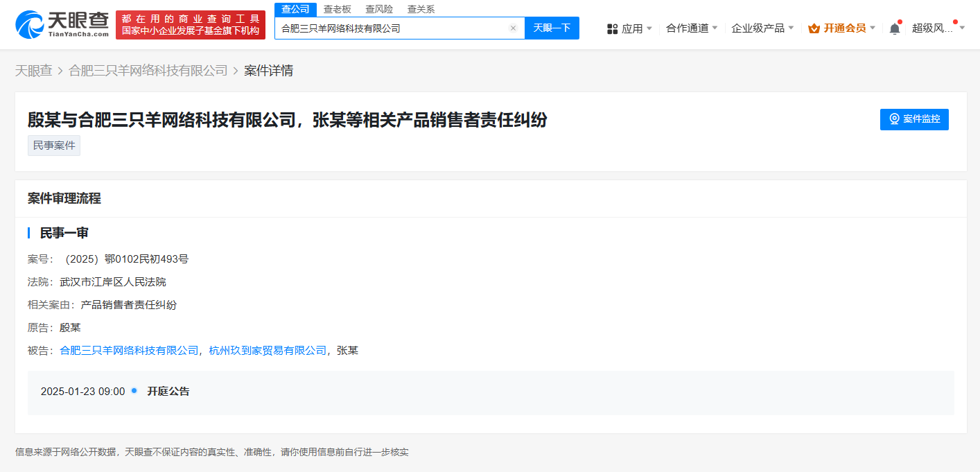Switch to the 查老板 search tab
Viewport: 980px width, 472px height.
(338, 9)
